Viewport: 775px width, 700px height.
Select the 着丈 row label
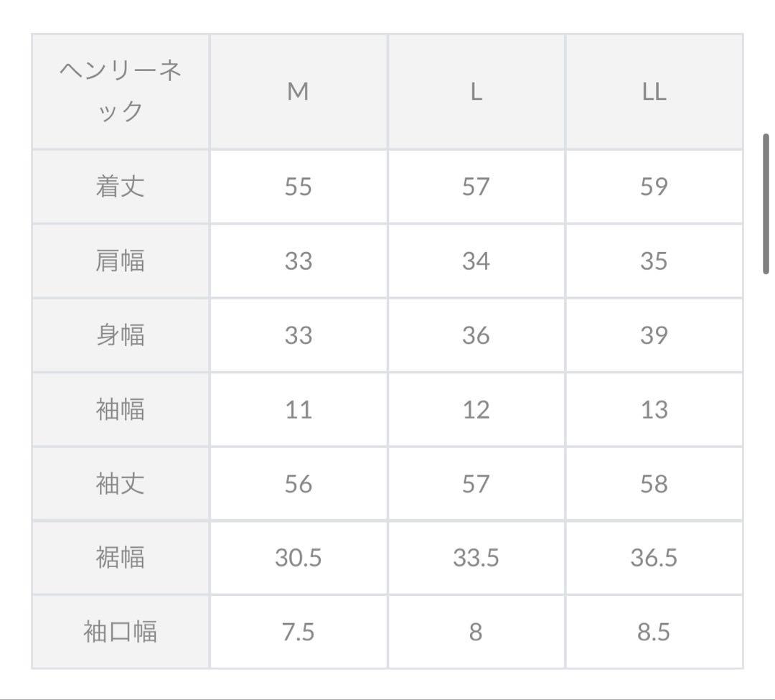121,187
